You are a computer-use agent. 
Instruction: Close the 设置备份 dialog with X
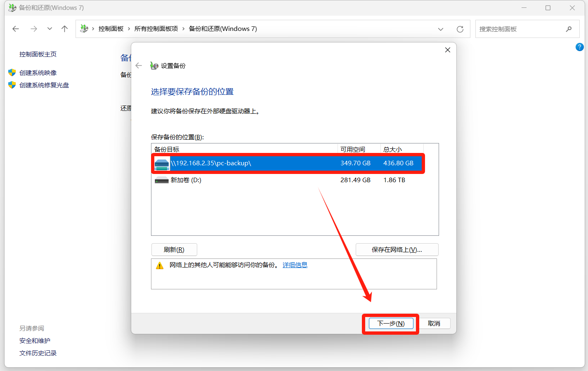447,50
